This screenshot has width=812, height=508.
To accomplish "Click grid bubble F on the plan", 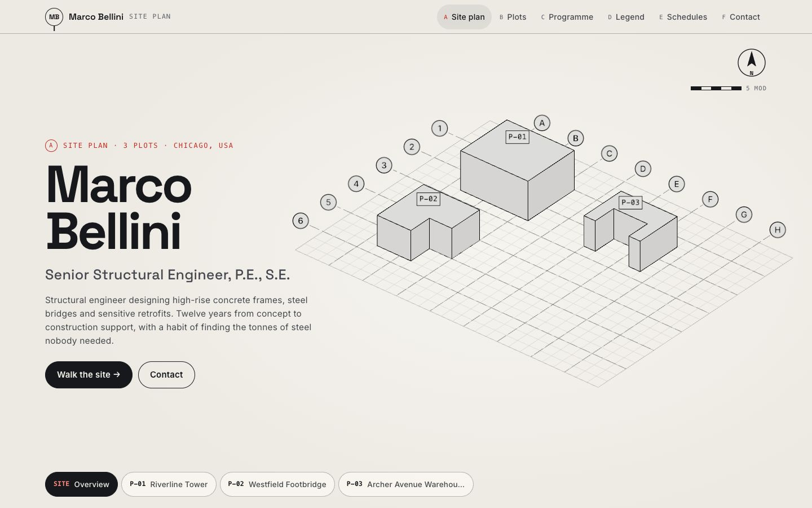I will pyautogui.click(x=710, y=199).
